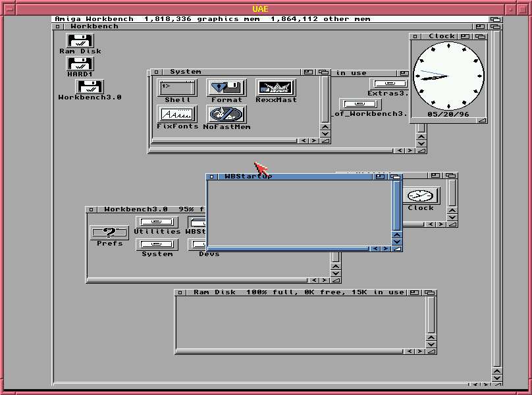This screenshot has width=532, height=395.
Task: Click the up arrow in the WBStartup window
Action: tap(397, 235)
